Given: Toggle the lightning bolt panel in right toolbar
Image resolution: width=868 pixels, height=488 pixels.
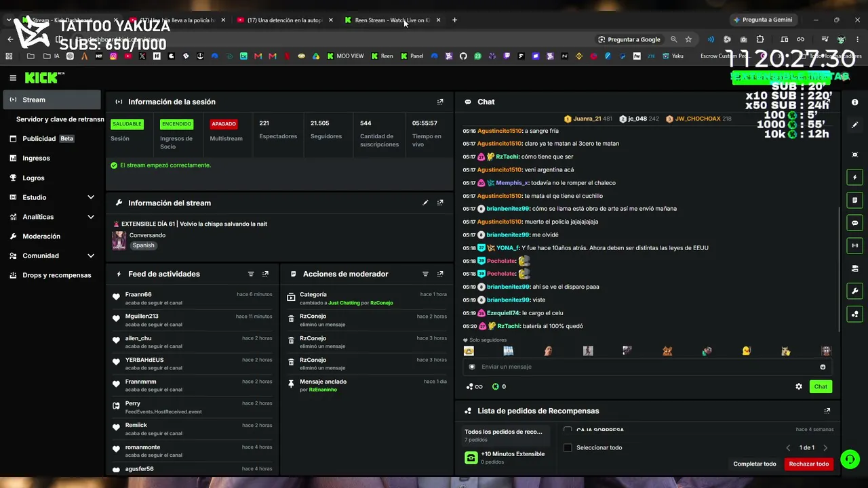Looking at the screenshot, I should [x=854, y=178].
